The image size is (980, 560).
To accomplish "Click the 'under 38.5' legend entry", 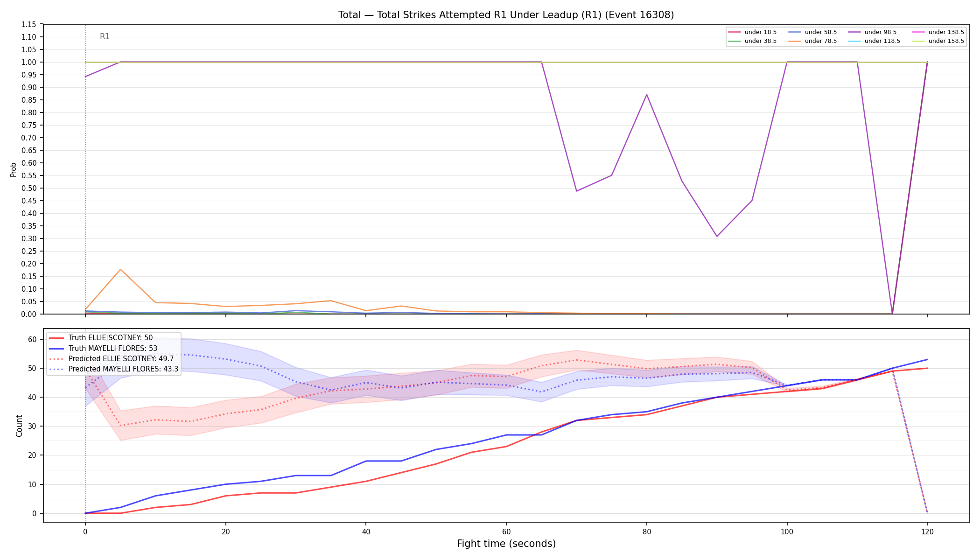I will (752, 41).
